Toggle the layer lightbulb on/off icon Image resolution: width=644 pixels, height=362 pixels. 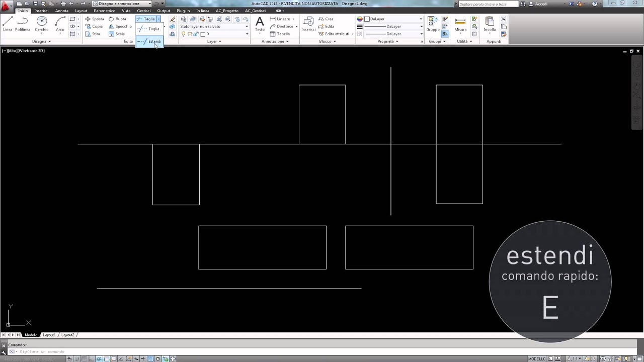click(183, 34)
